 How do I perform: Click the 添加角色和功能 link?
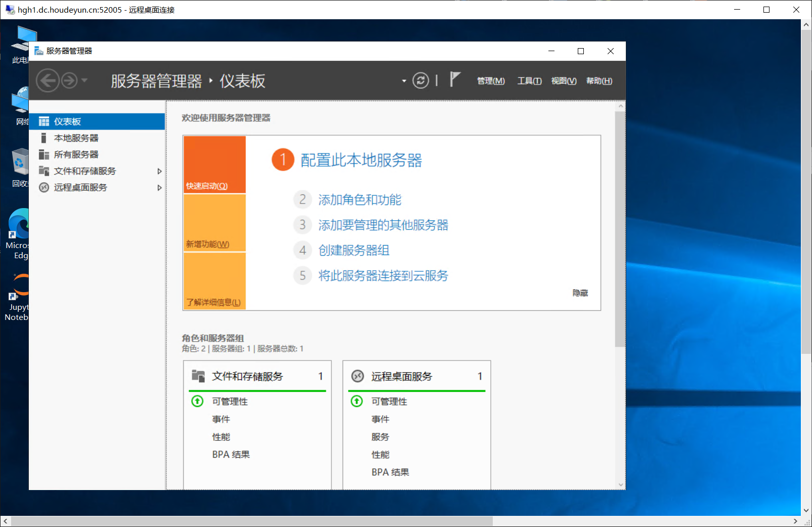point(360,200)
